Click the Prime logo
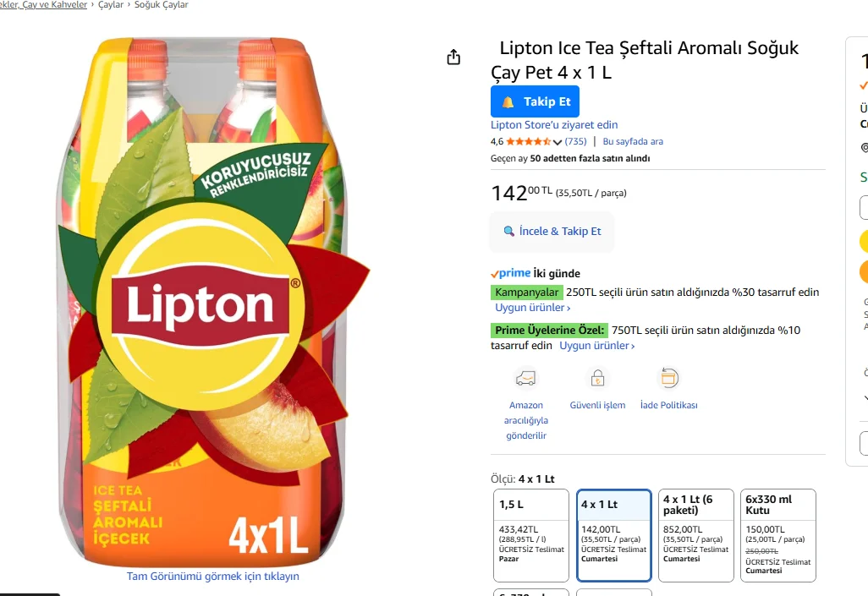This screenshot has height=596, width=868. pyautogui.click(x=511, y=273)
